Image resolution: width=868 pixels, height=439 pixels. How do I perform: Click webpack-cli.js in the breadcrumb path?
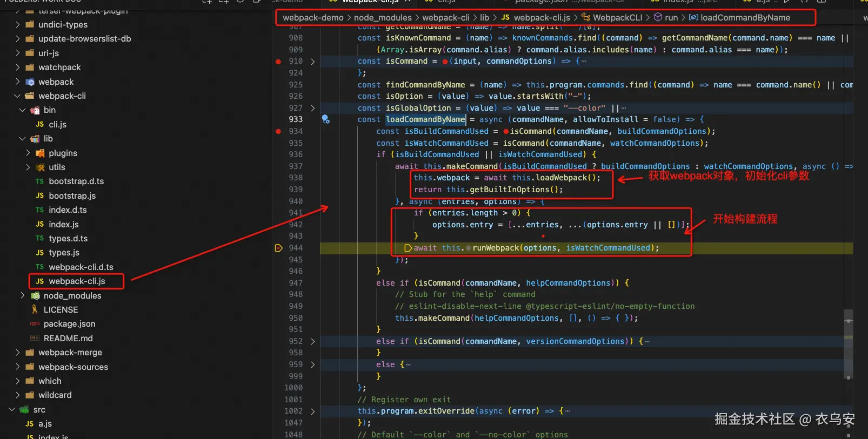click(542, 18)
